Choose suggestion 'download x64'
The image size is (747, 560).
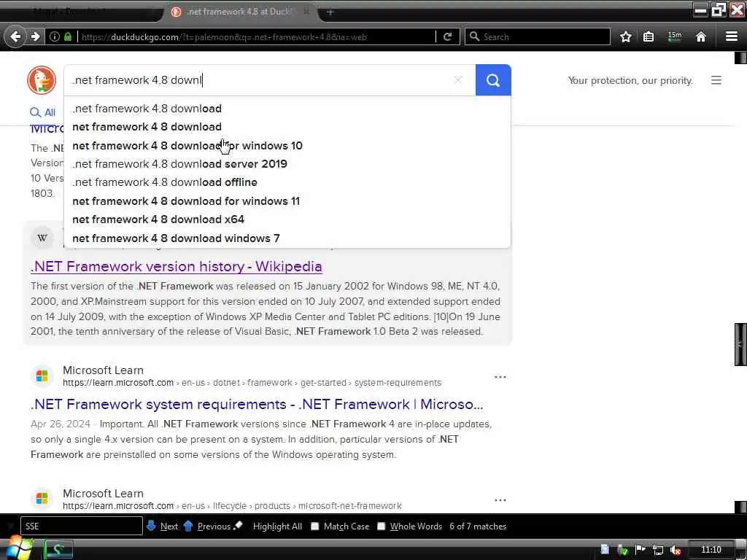(x=287, y=219)
